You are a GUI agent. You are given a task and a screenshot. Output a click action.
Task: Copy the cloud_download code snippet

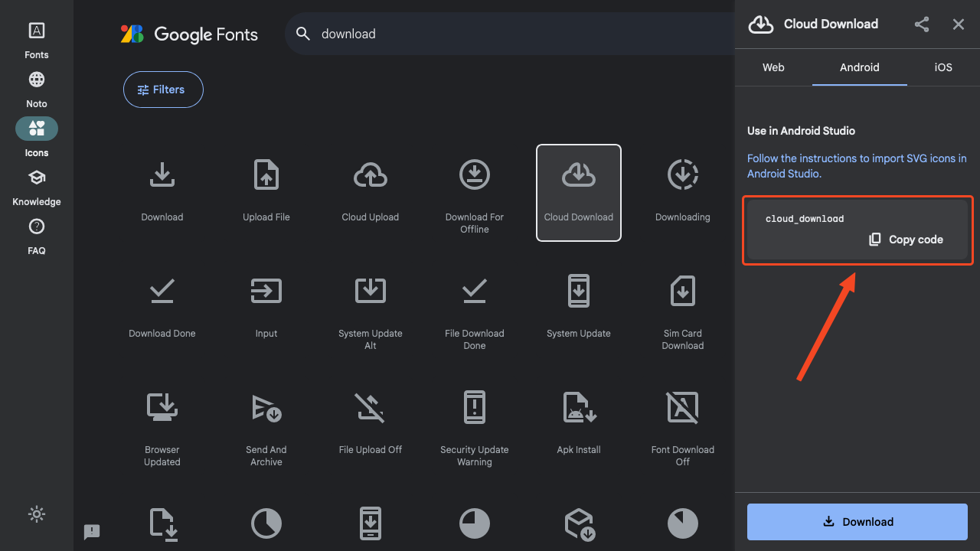pyautogui.click(x=906, y=240)
